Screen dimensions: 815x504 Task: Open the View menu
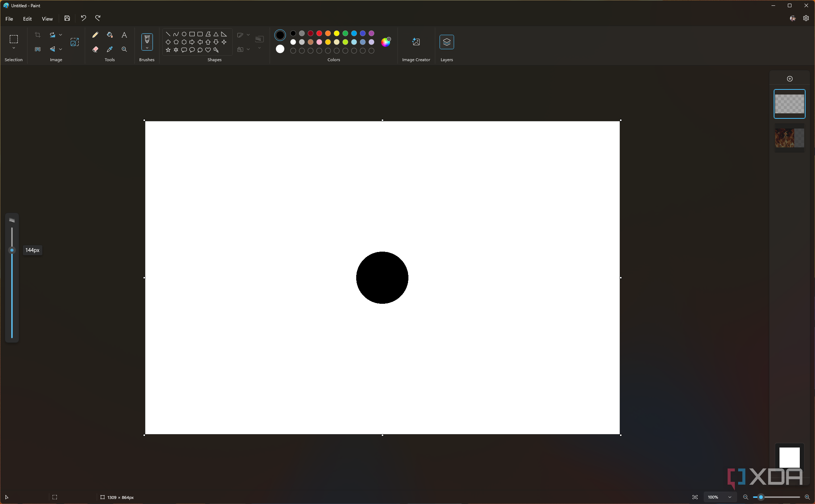tap(47, 19)
